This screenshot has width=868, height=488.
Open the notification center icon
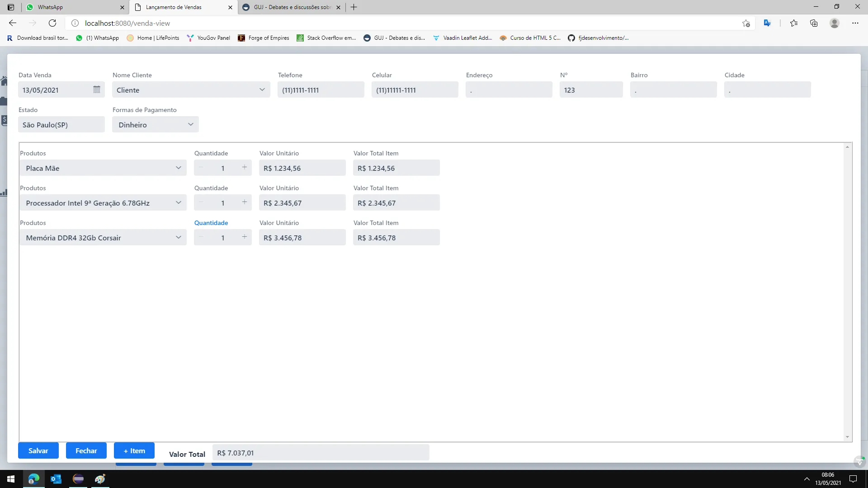(853, 479)
